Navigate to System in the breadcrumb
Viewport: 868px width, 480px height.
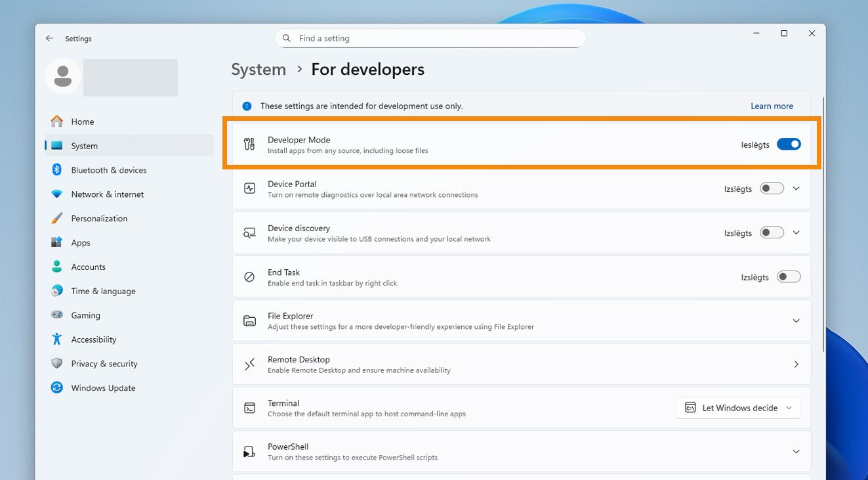258,70
